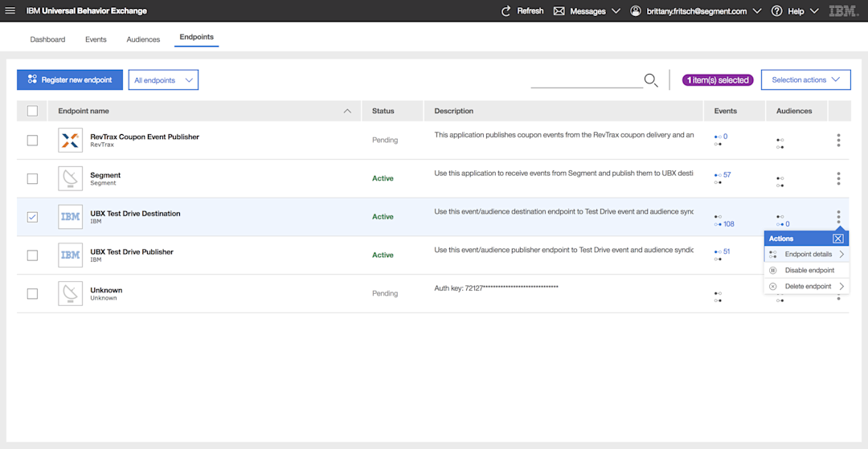Open the Help menu question icon
Screen dimensions: 868x449
tap(776, 11)
